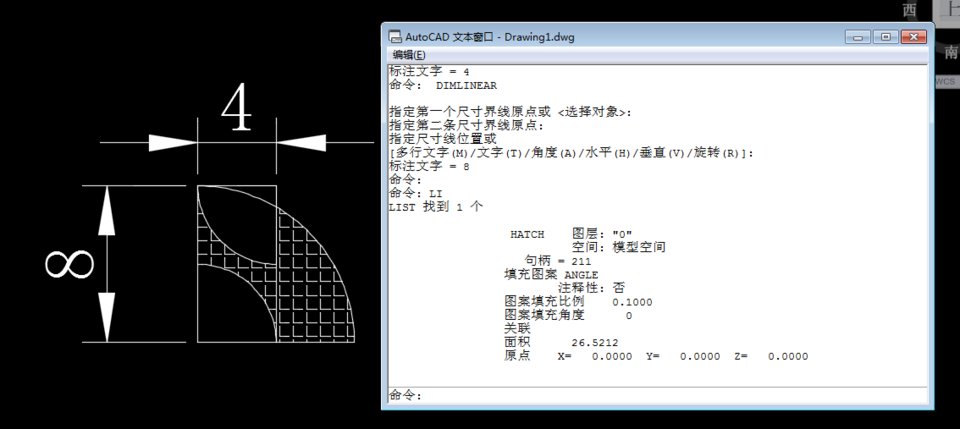Click the 注释性: 否 line
Screen dimensions: 960x429
point(591,288)
